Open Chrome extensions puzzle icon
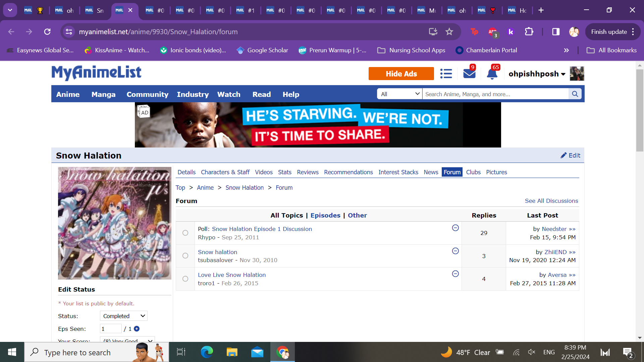 (x=529, y=32)
